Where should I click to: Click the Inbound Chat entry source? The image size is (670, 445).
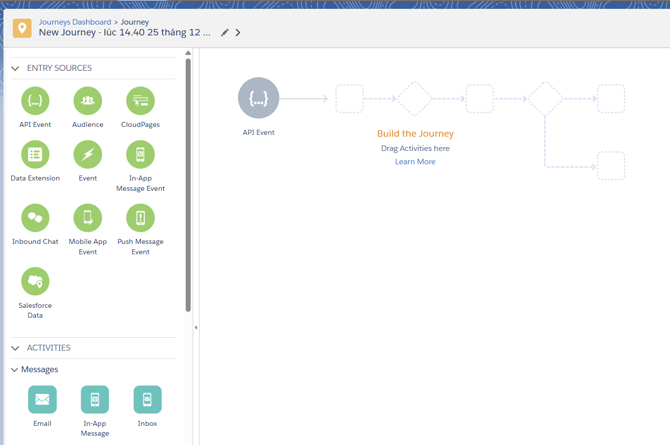[35, 217]
